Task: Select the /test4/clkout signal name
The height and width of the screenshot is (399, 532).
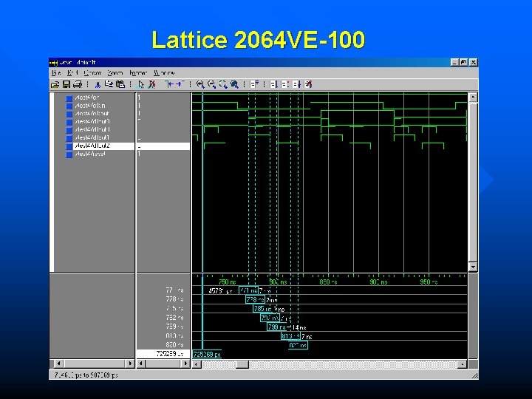Action: pyautogui.click(x=92, y=114)
